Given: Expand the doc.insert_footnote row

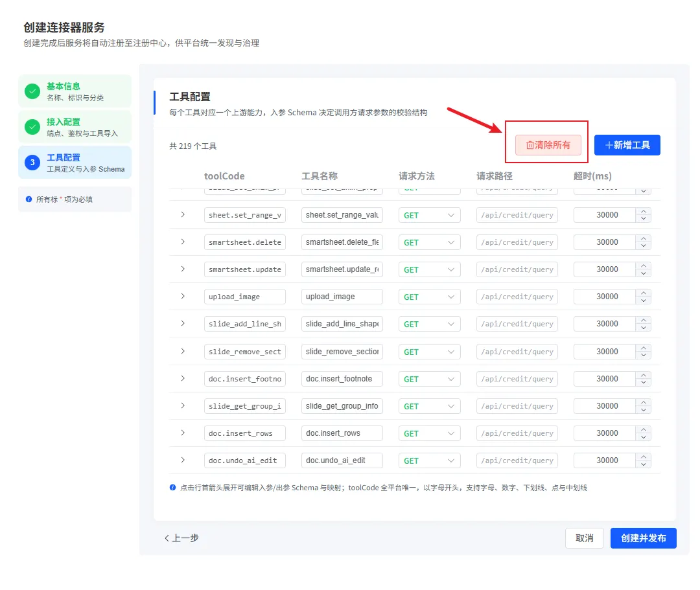Looking at the screenshot, I should point(183,378).
